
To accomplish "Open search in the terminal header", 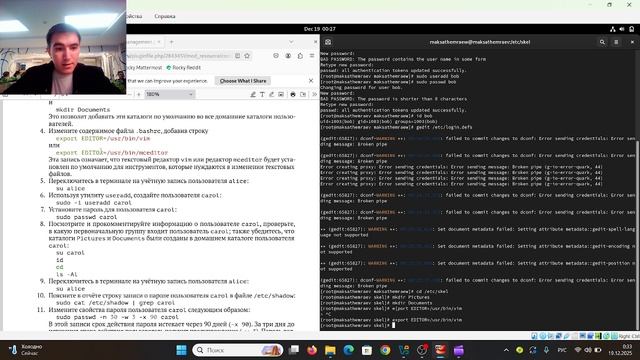I will [602, 42].
